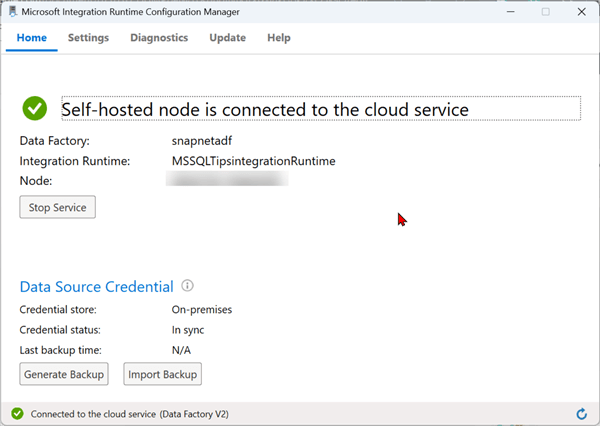Click the window title text
Viewport: 600px width, 426px height.
(x=130, y=12)
